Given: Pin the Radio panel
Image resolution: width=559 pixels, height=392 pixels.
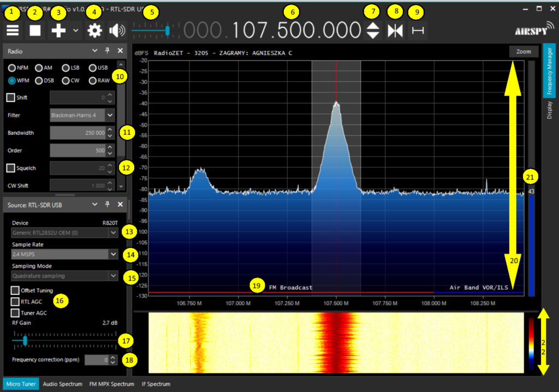Looking at the screenshot, I should click(107, 50).
